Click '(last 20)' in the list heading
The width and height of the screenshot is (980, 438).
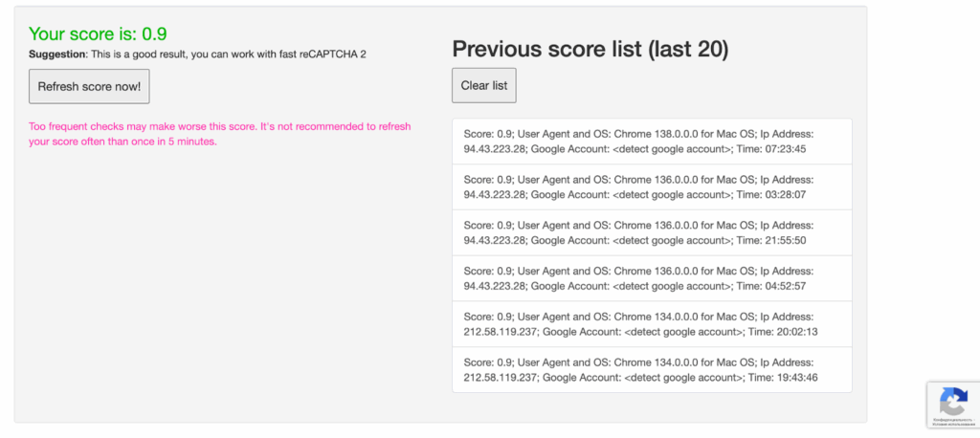[688, 50]
